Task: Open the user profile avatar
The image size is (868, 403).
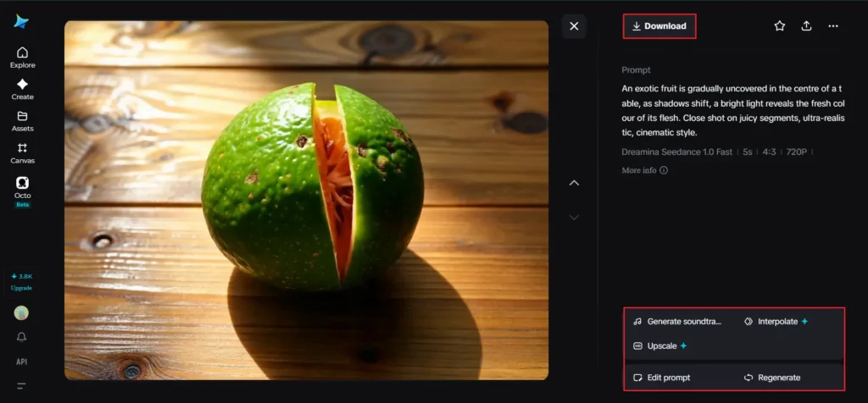Action: point(21,313)
